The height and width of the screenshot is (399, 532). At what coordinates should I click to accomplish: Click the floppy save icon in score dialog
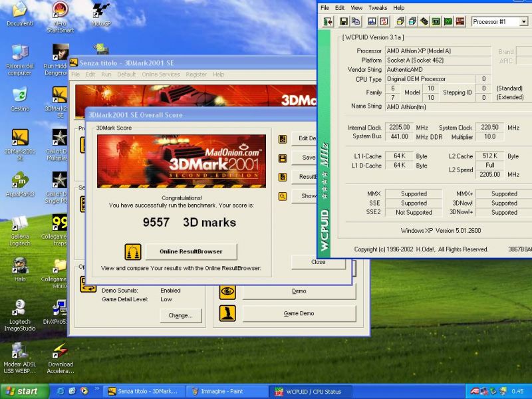tap(283, 158)
